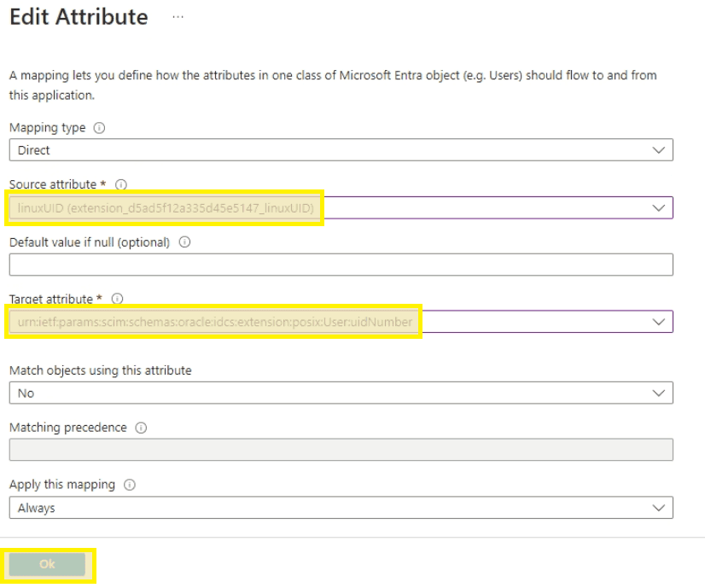Focus the Default value if null text box
This screenshot has height=588, width=705.
point(341,265)
